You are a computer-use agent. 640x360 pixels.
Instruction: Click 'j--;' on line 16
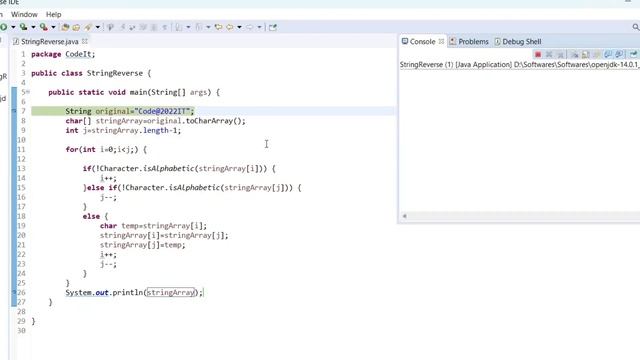coord(108,197)
